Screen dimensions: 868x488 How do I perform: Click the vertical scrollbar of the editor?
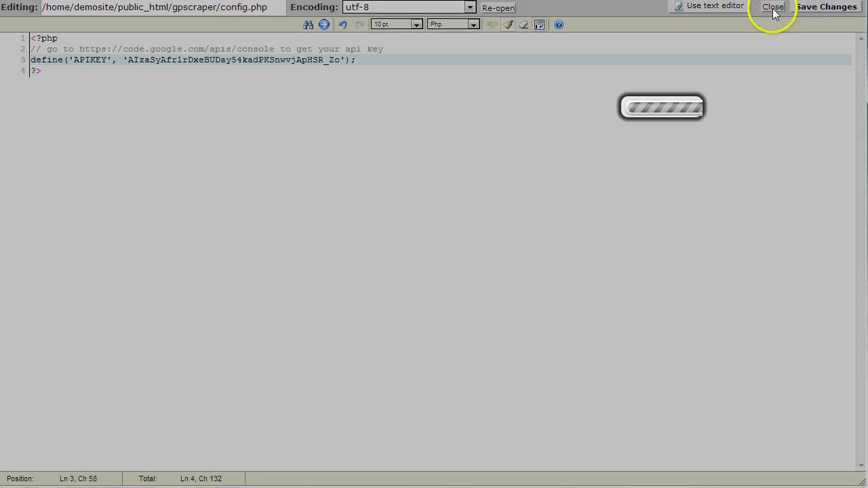point(862,251)
